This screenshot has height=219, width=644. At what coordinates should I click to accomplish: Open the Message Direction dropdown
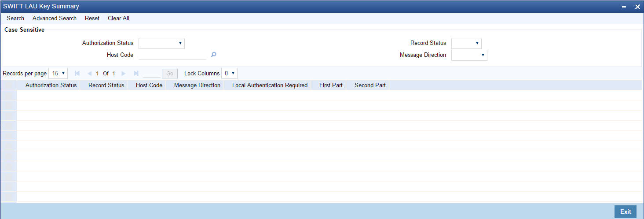point(469,55)
